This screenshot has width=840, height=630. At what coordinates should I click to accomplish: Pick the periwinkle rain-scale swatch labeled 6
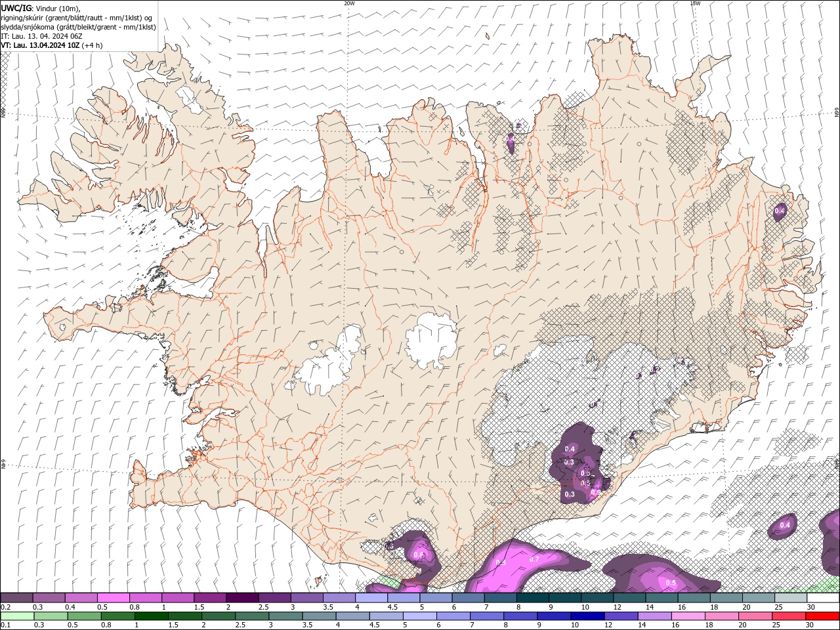point(453,616)
